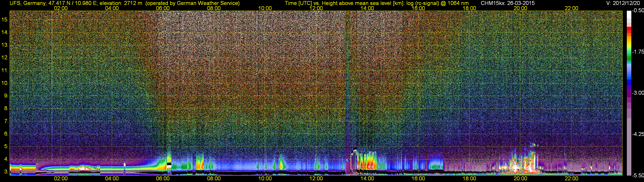Click the -1.75 colorbar scale value
The image size is (644, 182).
tap(638, 52)
